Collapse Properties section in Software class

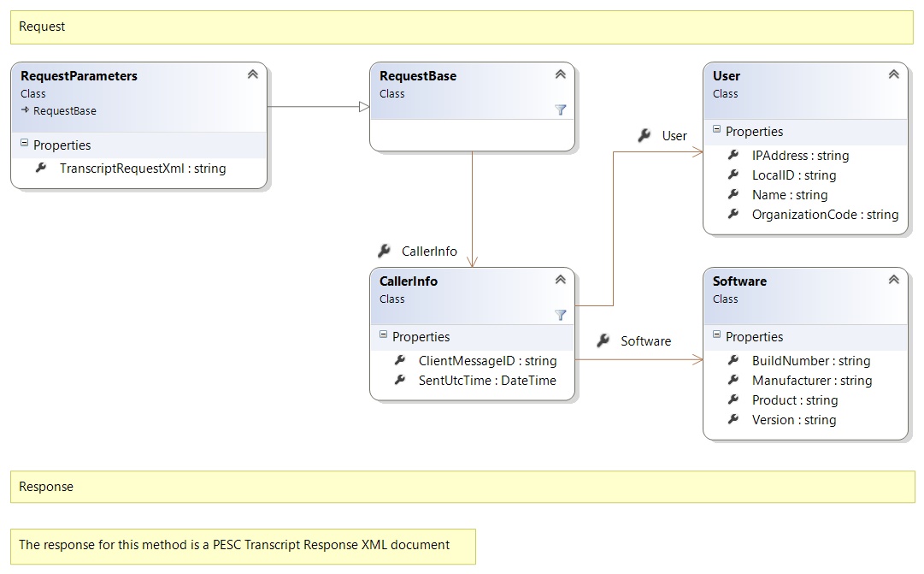(x=716, y=336)
